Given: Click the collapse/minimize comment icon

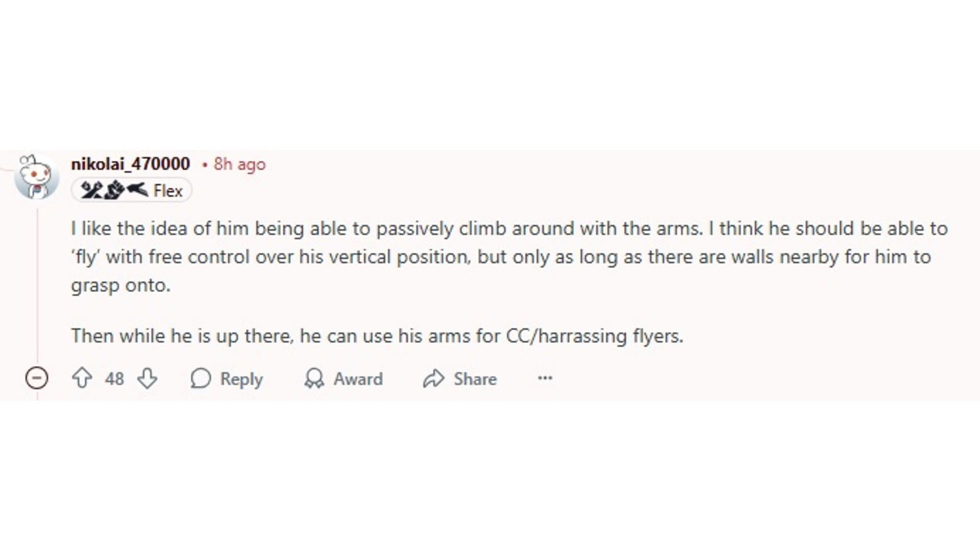Looking at the screenshot, I should pyautogui.click(x=35, y=379).
